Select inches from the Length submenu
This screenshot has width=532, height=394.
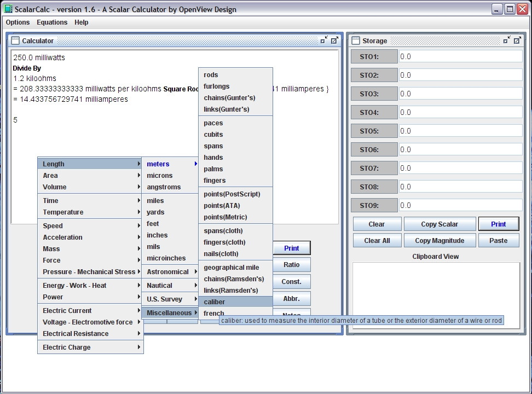[170, 235]
